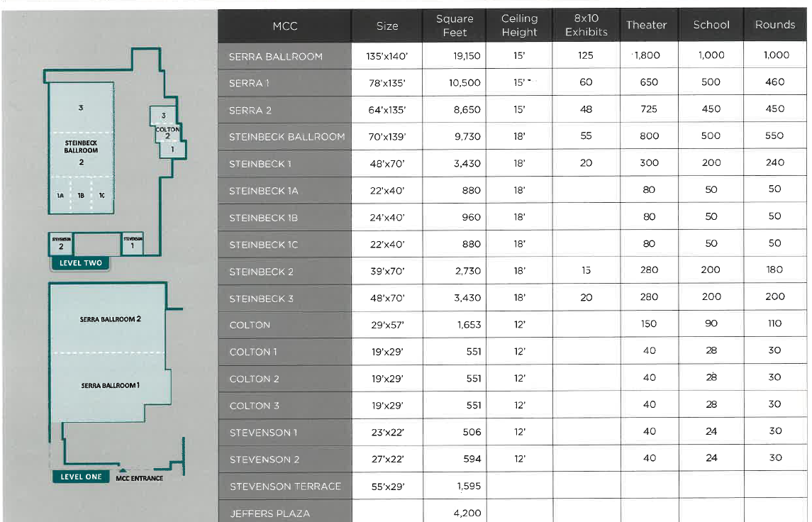Select the 110 rounds value for Colton
The image size is (812, 522).
click(x=774, y=323)
